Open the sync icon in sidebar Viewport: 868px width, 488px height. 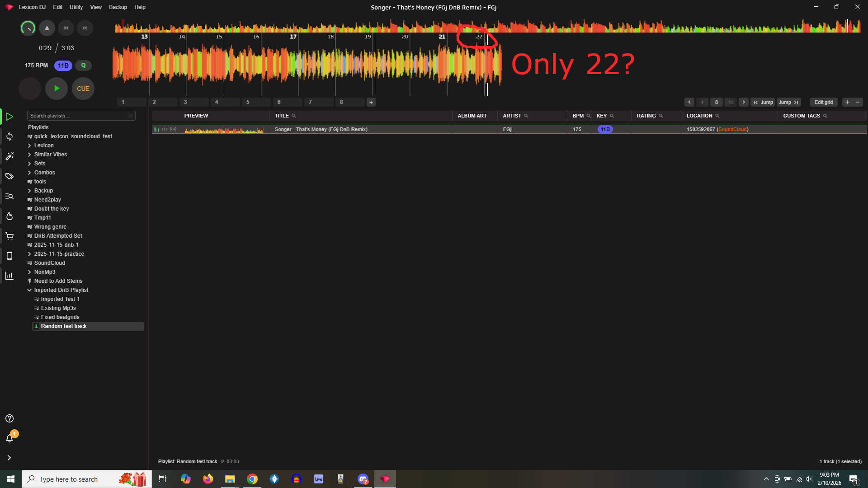9,136
